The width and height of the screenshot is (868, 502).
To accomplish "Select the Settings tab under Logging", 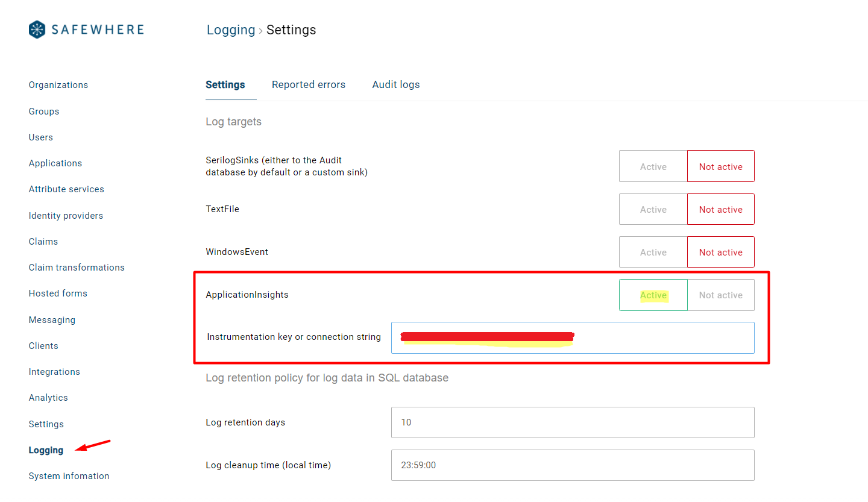I will coord(225,84).
